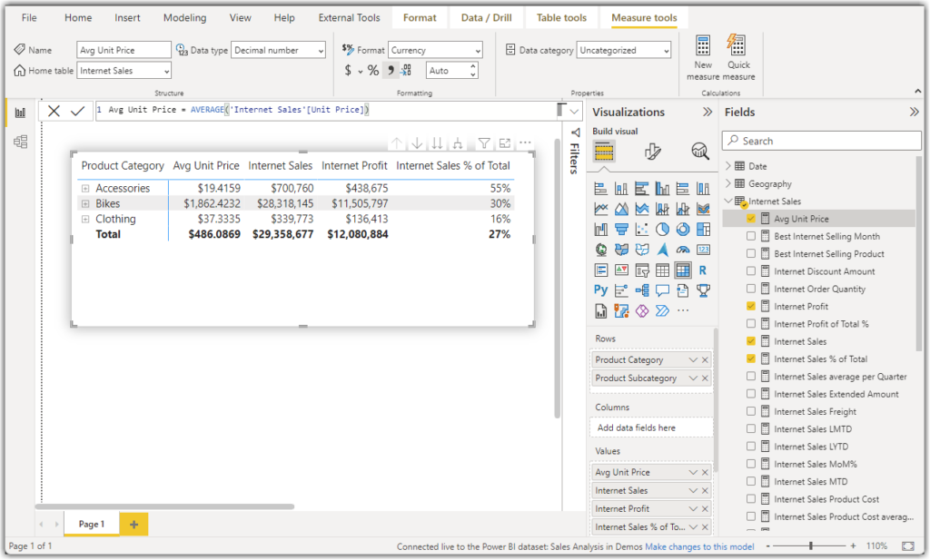Check Best Internet Selling Month field
The height and width of the screenshot is (560, 930).
point(751,236)
